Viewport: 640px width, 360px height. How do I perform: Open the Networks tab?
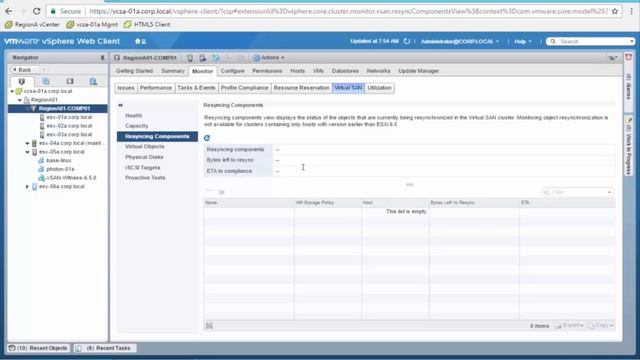pos(378,71)
